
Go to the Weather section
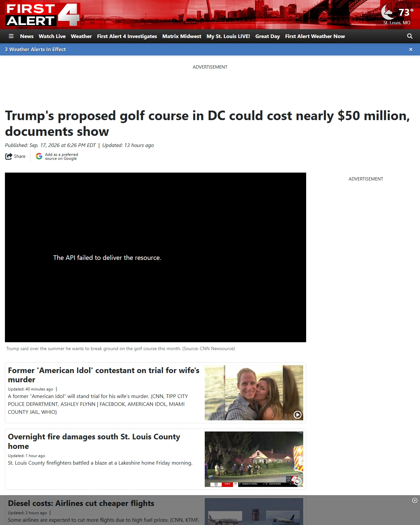(x=81, y=36)
